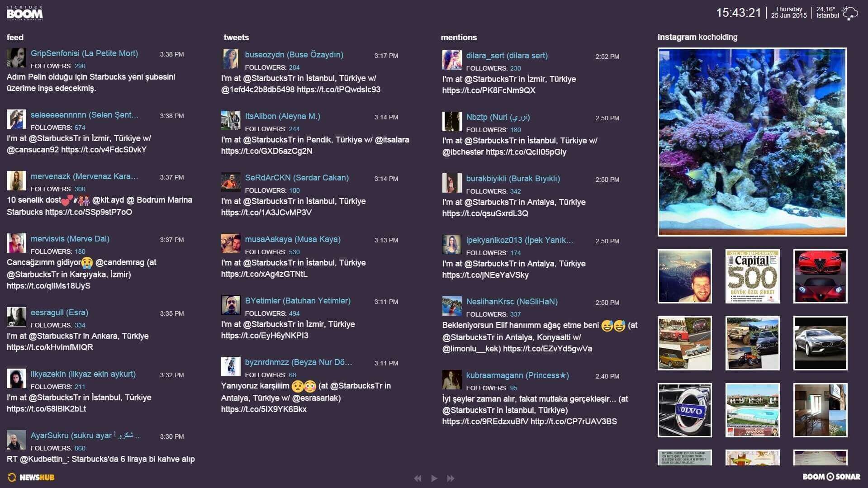Viewport: 868px width, 488px height.
Task: Follow link t.co/5IX9YK6Bkx in byznrdnmzz's tweet
Action: [x=264, y=409]
